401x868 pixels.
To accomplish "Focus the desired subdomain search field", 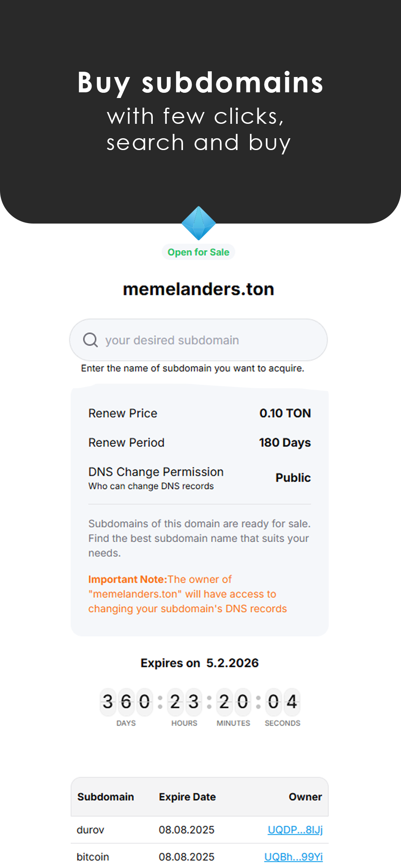I will [x=206, y=340].
